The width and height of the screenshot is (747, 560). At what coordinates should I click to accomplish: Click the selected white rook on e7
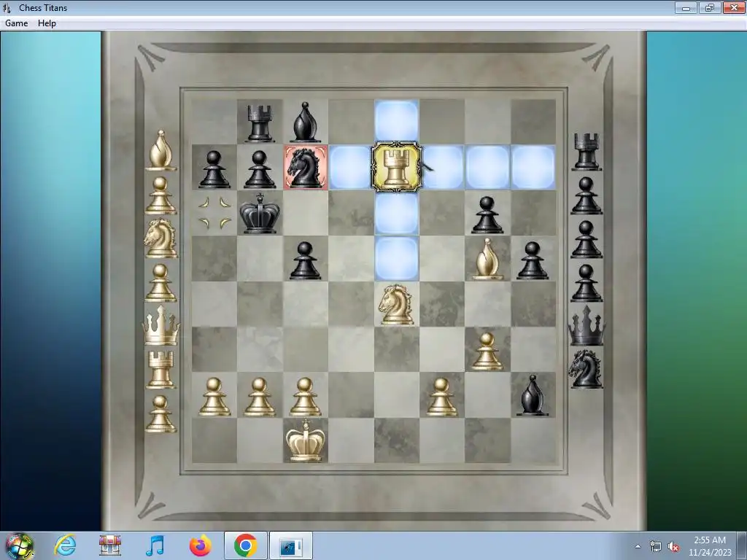coord(396,167)
